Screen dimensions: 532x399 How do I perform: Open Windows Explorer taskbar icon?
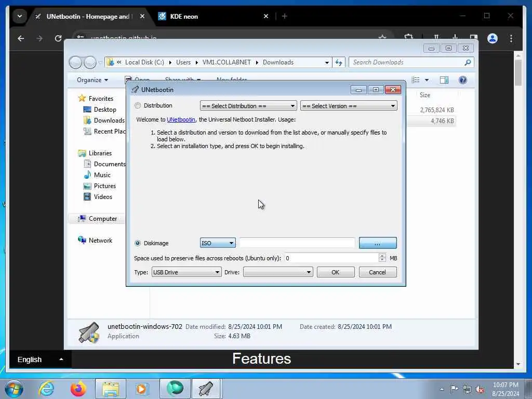tap(111, 389)
